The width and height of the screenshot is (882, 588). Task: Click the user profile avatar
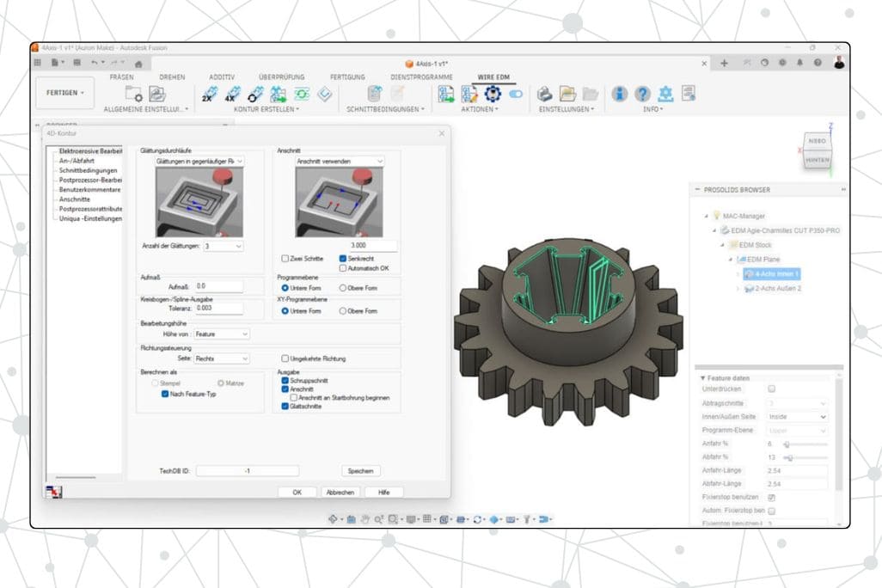point(839,63)
